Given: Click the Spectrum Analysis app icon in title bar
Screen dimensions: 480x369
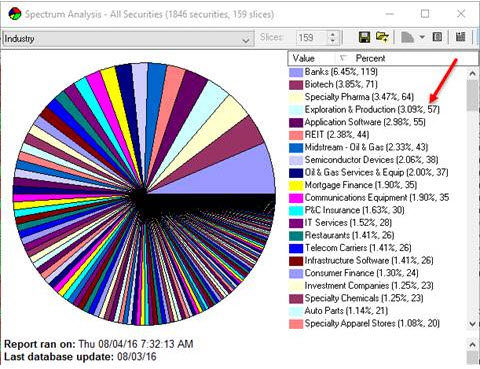Looking at the screenshot, I should click(x=15, y=14).
